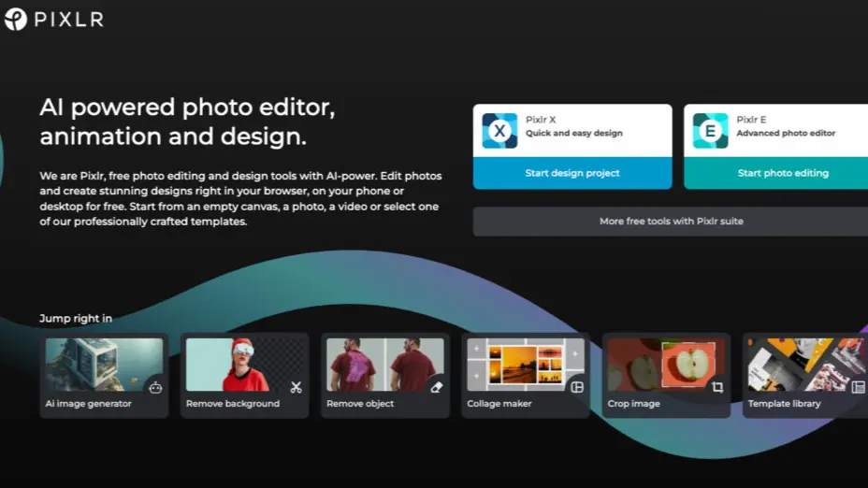
Task: Click the Remove object eraser icon
Action: coord(436,387)
